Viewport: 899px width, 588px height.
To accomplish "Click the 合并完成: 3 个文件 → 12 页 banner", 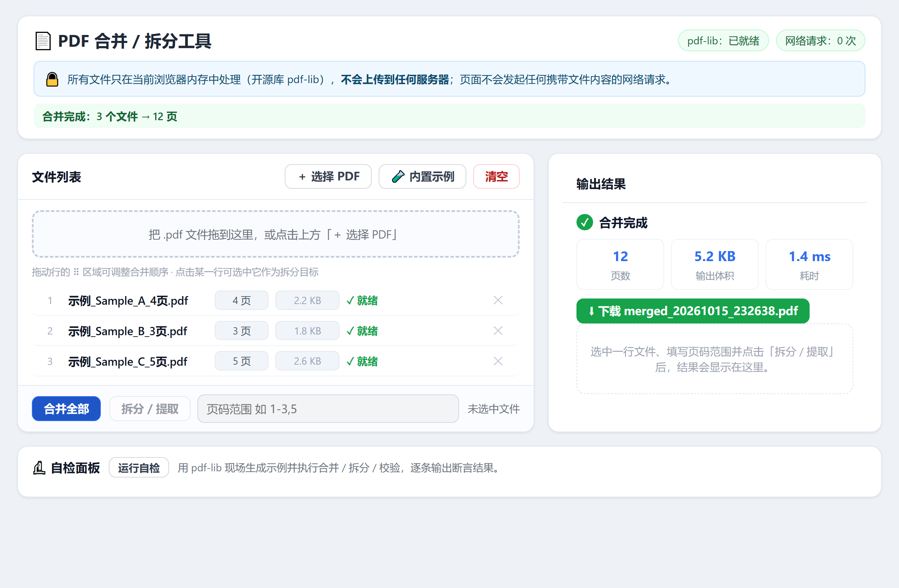I will [449, 116].
